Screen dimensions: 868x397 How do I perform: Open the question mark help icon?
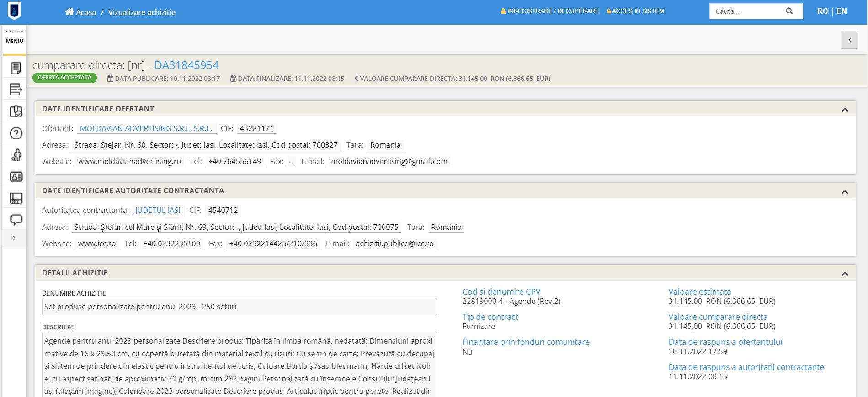point(16,133)
